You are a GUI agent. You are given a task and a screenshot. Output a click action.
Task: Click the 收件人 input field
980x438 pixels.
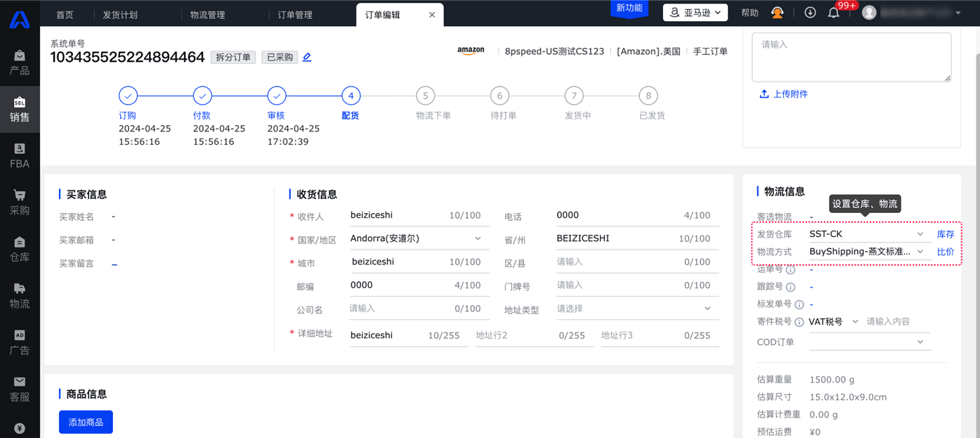[x=397, y=215]
